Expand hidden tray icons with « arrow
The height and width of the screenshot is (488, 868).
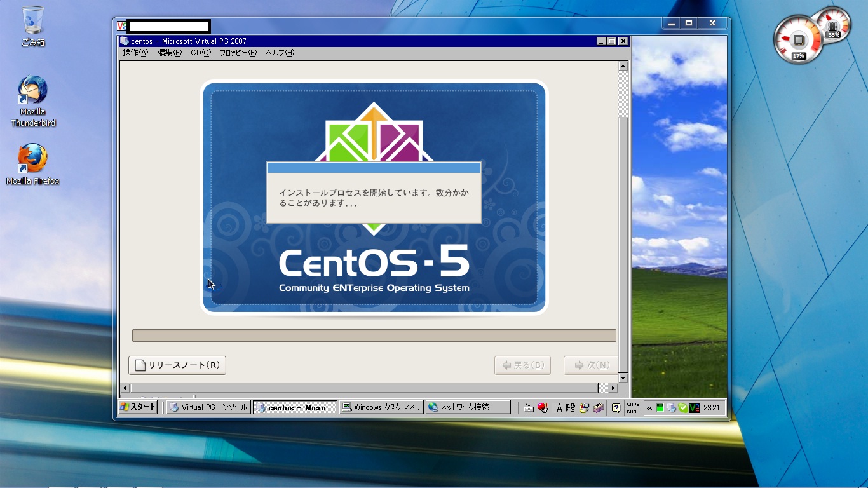pyautogui.click(x=649, y=408)
